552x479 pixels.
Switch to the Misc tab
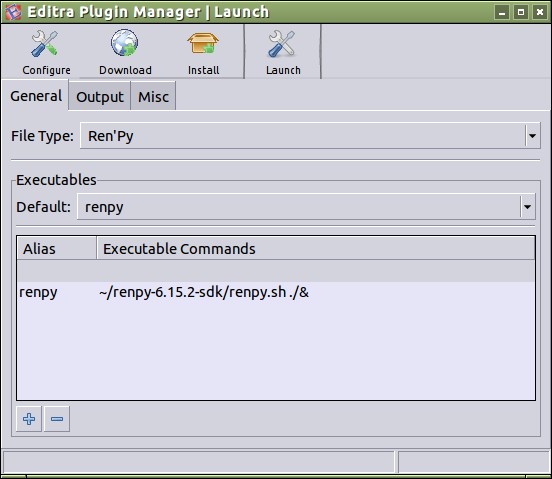click(x=153, y=96)
